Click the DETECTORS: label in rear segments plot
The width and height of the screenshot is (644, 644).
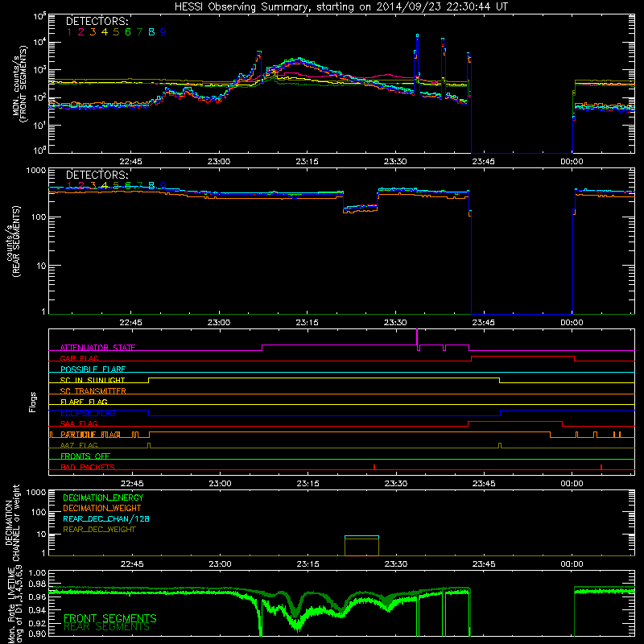tap(97, 175)
